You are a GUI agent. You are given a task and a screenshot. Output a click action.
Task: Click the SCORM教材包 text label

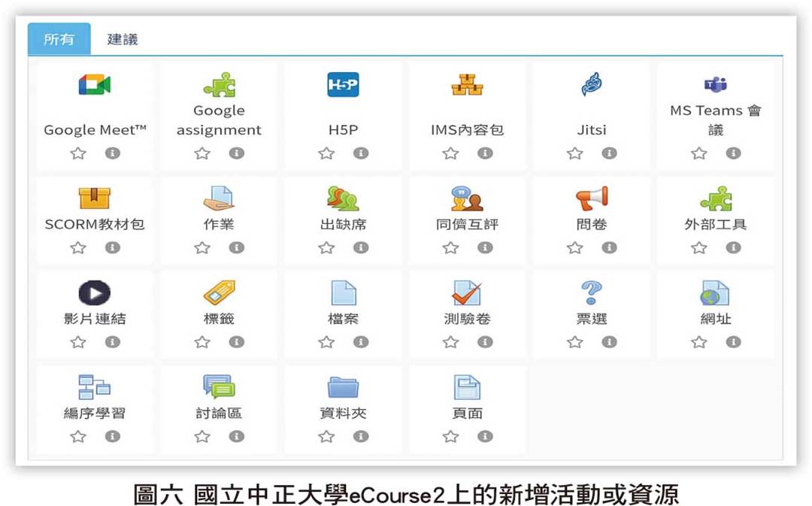point(94,224)
